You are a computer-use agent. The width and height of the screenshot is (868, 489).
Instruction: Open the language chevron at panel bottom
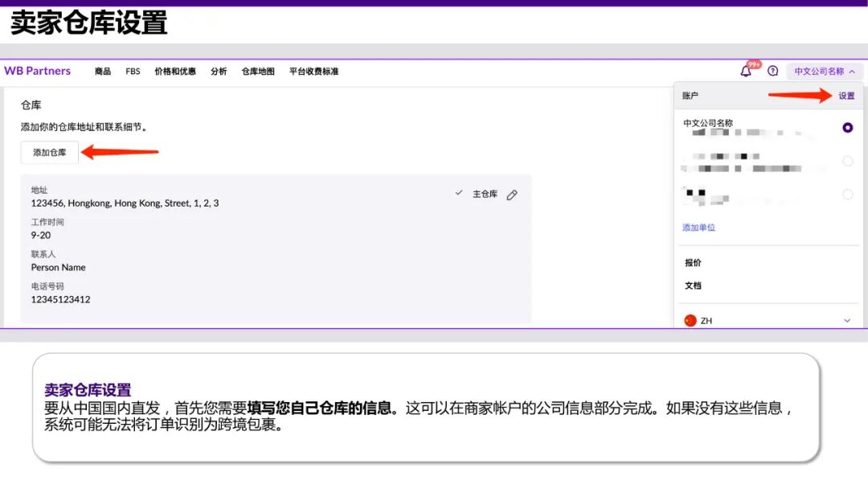847,319
